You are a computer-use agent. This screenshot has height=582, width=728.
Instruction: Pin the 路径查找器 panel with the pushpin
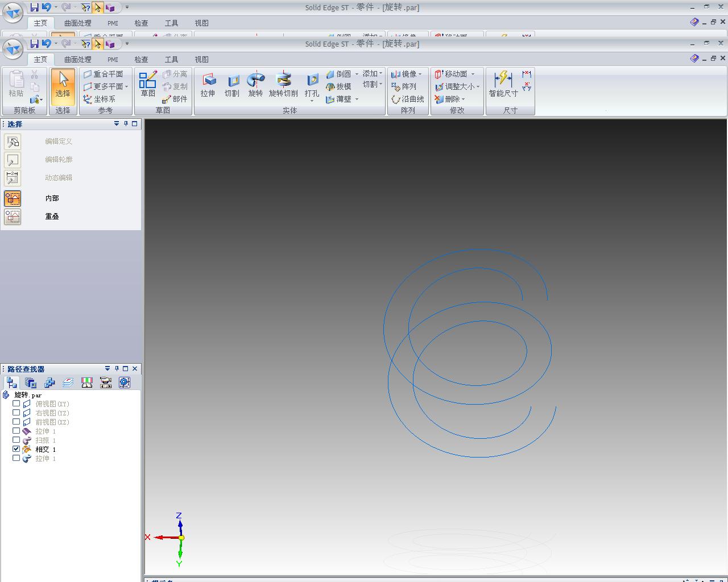point(117,368)
